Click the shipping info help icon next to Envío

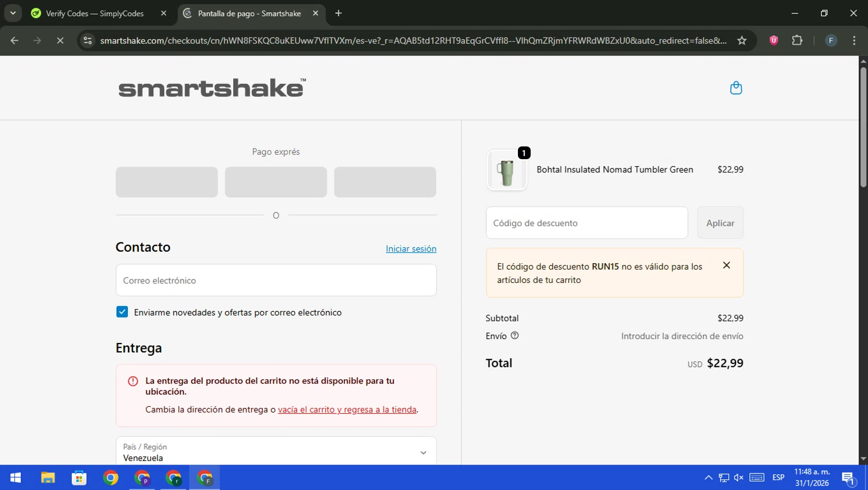pyautogui.click(x=514, y=336)
